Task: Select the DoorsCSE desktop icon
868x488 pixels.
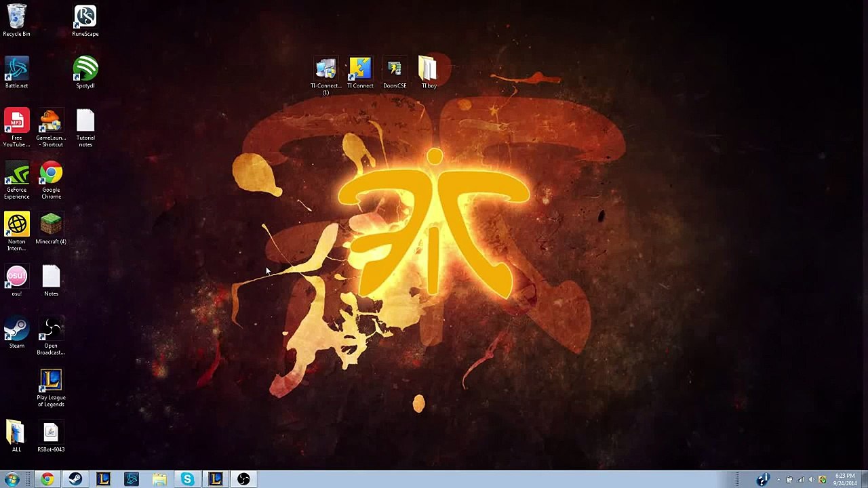Action: point(395,73)
